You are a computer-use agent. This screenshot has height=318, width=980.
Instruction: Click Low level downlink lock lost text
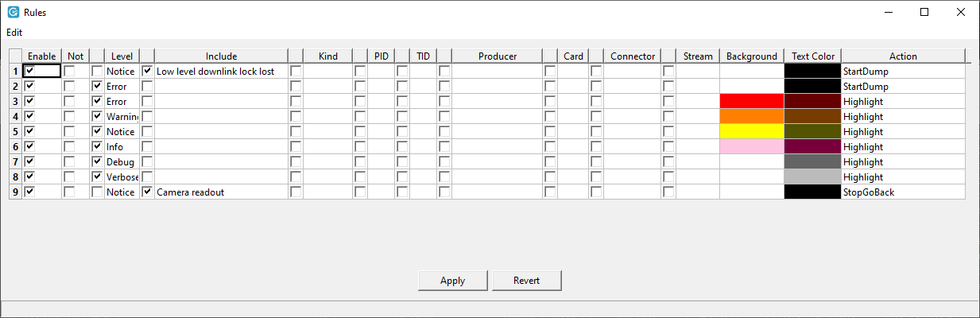point(215,72)
